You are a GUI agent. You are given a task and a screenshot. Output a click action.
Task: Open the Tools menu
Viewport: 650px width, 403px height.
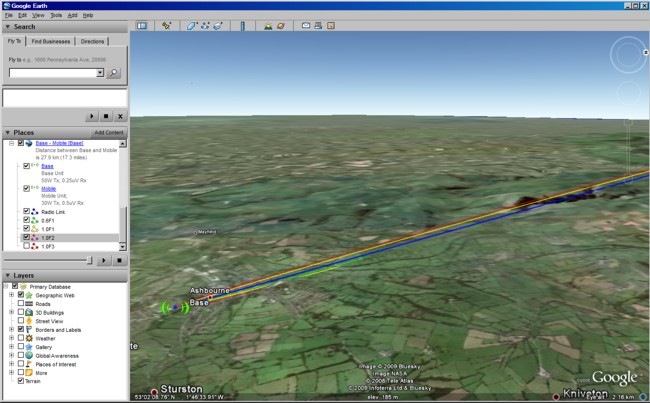click(56, 15)
